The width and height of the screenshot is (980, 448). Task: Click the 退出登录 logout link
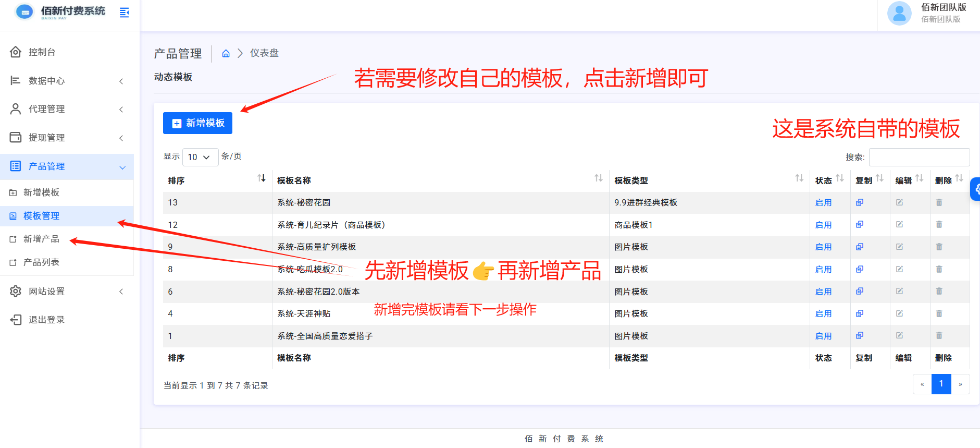(46, 320)
